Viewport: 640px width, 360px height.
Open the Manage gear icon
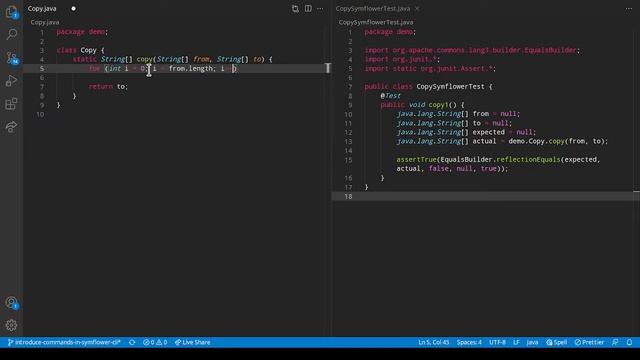pos(11,325)
